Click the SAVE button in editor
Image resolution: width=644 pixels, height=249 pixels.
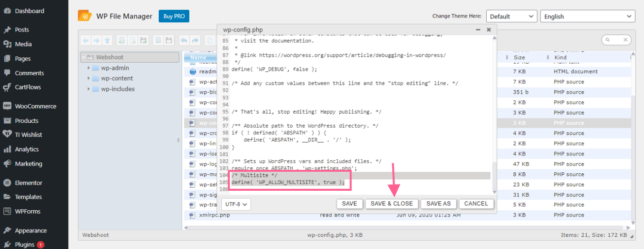[x=349, y=204]
